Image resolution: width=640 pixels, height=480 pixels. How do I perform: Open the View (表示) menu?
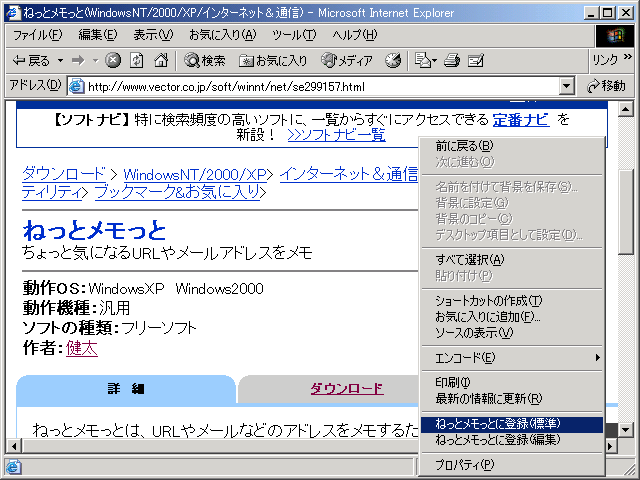coord(153,35)
